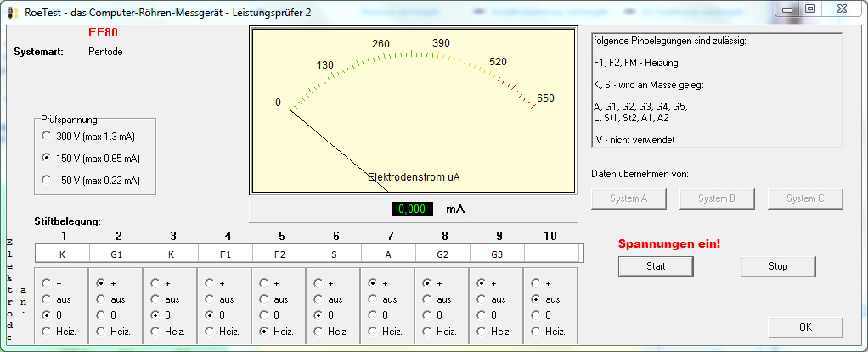This screenshot has width=868, height=352.
Task: Confirm with the OK button
Action: pos(804,327)
